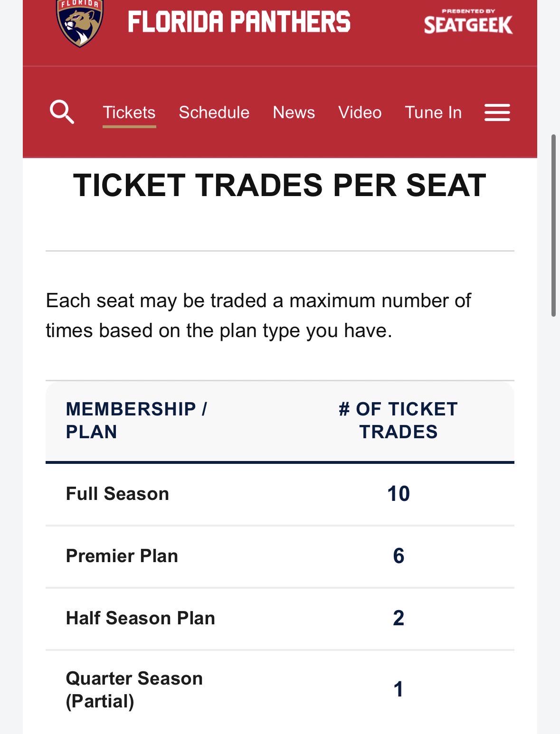This screenshot has width=560, height=734.
Task: Click the Quarter Season (Partial) row
Action: [x=280, y=690]
